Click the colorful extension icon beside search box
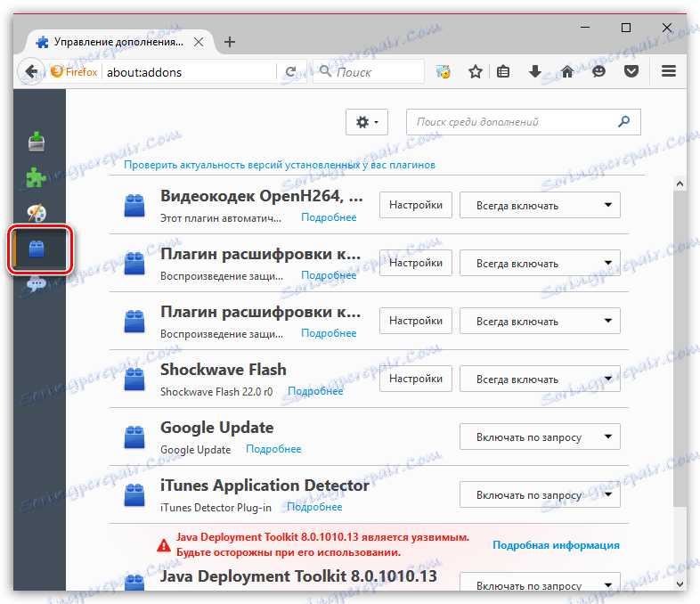700x604 pixels. click(x=444, y=71)
